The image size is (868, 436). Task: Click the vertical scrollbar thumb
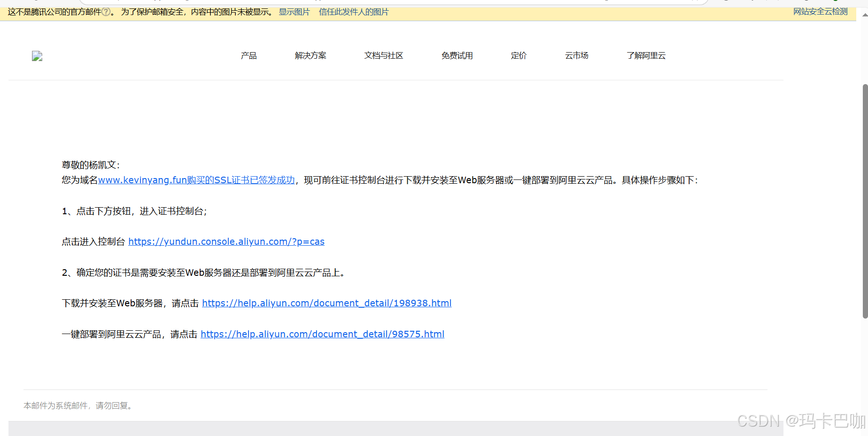pyautogui.click(x=865, y=201)
